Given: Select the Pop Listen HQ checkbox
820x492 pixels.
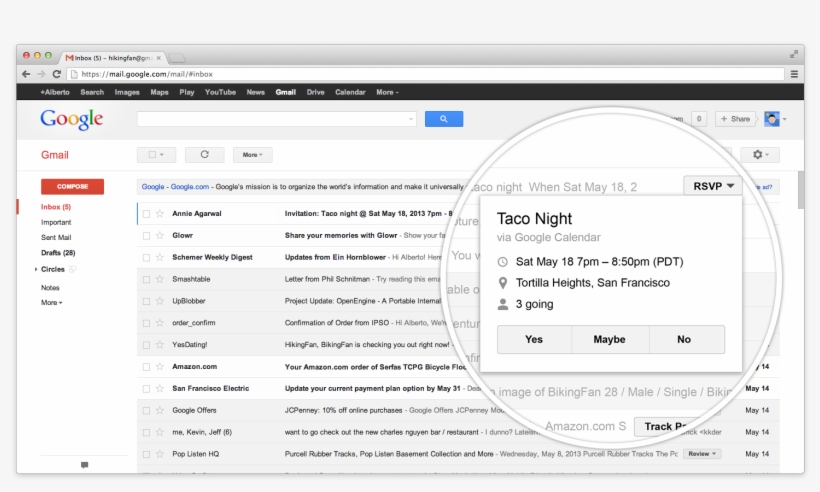Looking at the screenshot, I should coord(146,454).
